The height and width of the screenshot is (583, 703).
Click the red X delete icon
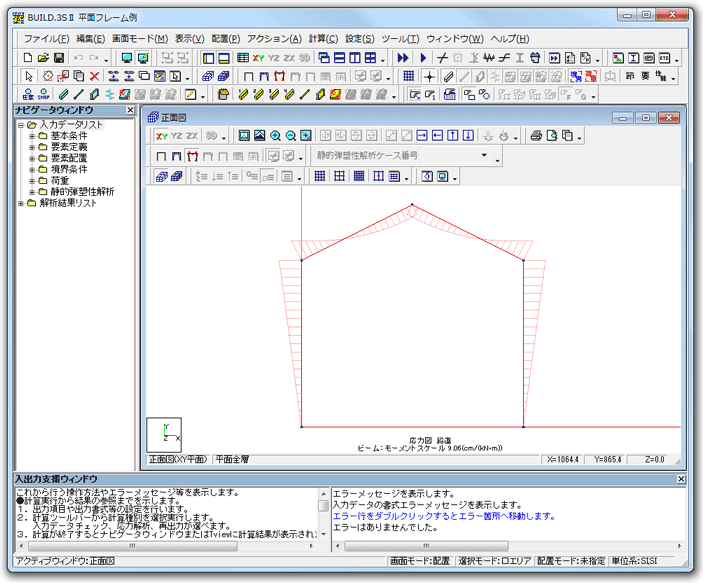(x=94, y=76)
